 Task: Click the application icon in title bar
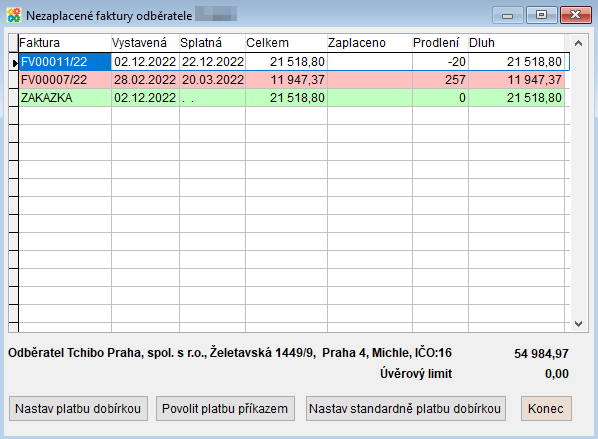14,16
